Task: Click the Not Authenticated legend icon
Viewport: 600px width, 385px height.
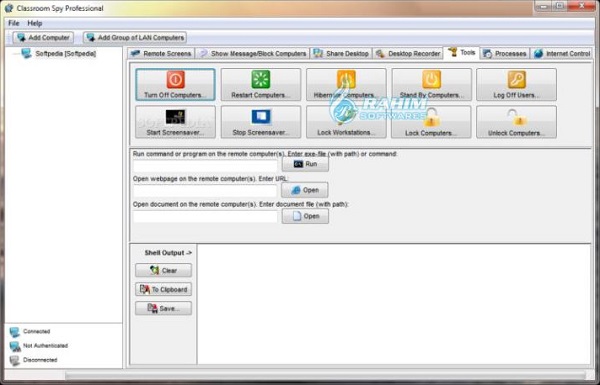Action: tap(15, 346)
